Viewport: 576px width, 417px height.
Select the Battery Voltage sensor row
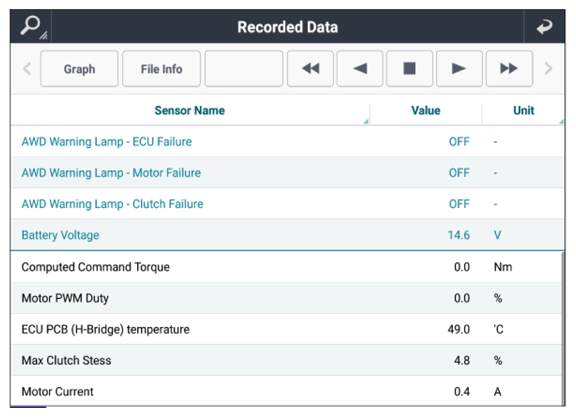coord(288,235)
